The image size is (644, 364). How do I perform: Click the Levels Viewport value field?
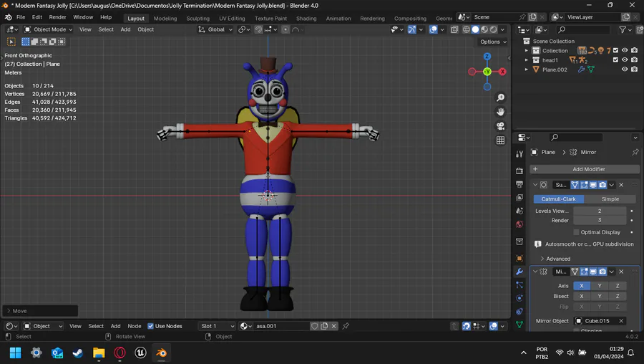coord(599,211)
